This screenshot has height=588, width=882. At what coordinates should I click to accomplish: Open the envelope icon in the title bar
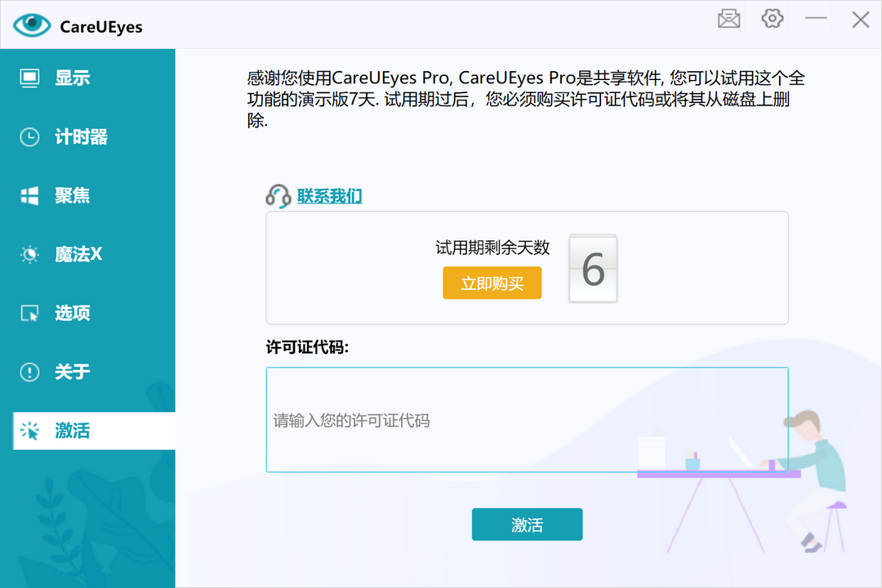pyautogui.click(x=728, y=19)
